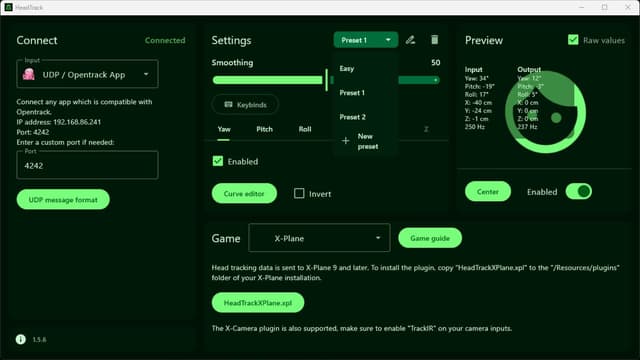
Task: Click the Smoothing value 50
Action: pos(436,62)
